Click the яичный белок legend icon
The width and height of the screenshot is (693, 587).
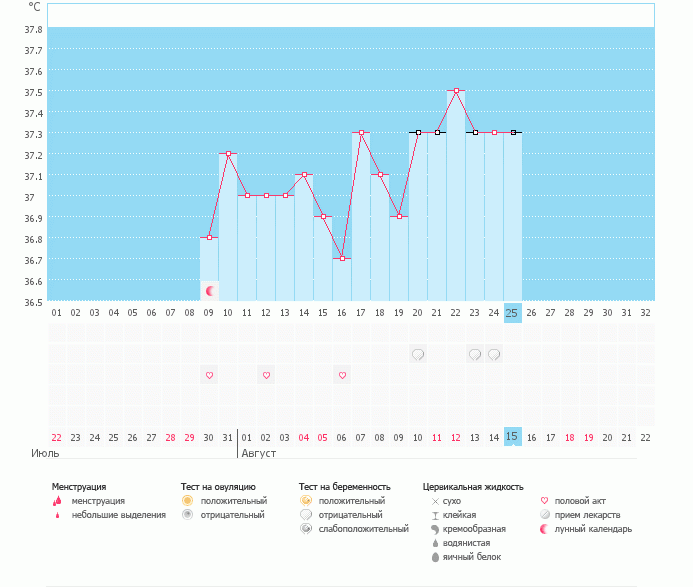tap(435, 556)
